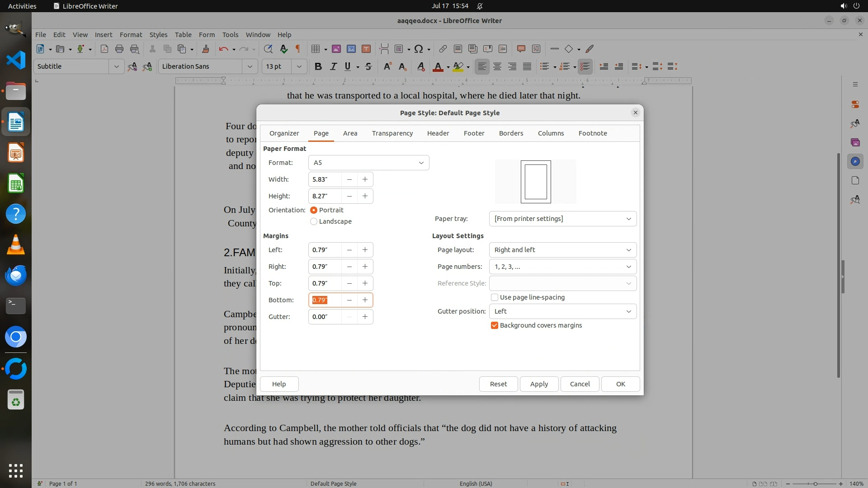Click the Export as PDF icon
The width and height of the screenshot is (868, 488).
tap(104, 49)
